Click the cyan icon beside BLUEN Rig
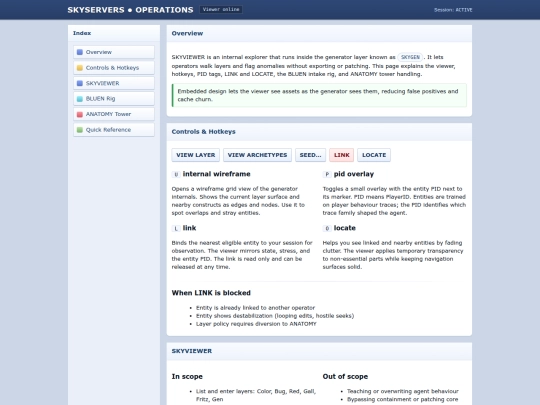This screenshot has height=405, width=540. click(x=80, y=99)
